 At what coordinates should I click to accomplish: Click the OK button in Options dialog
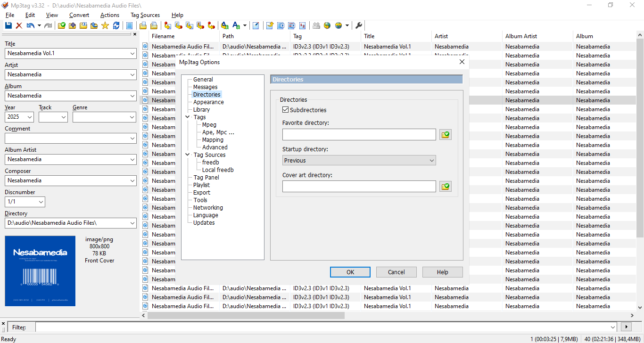[x=350, y=272]
